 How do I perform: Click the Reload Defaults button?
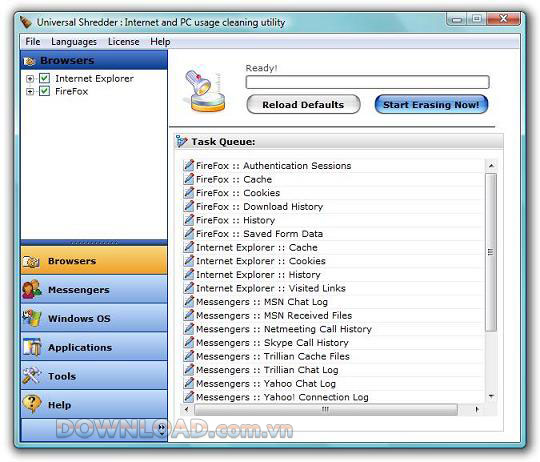click(x=303, y=104)
